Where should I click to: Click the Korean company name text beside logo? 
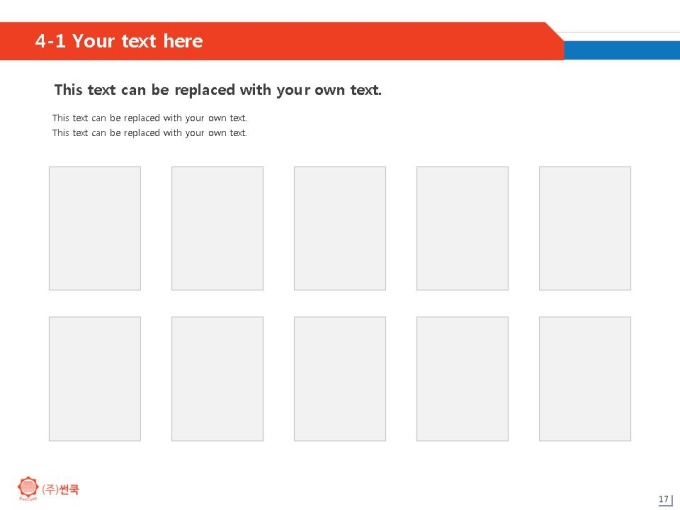(60, 489)
